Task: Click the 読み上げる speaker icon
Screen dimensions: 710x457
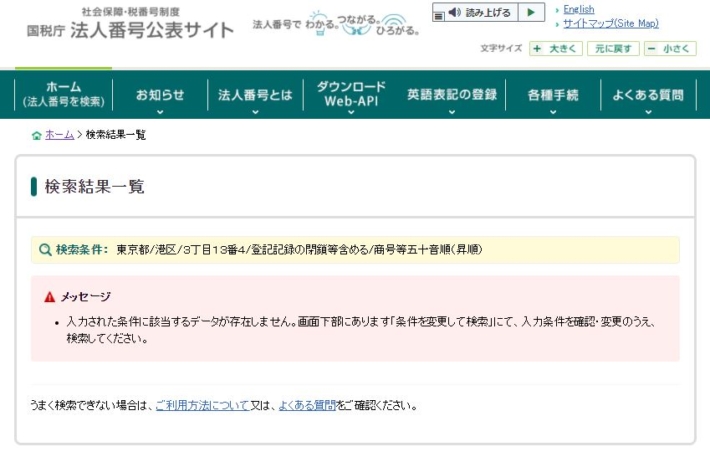Action: pos(455,12)
